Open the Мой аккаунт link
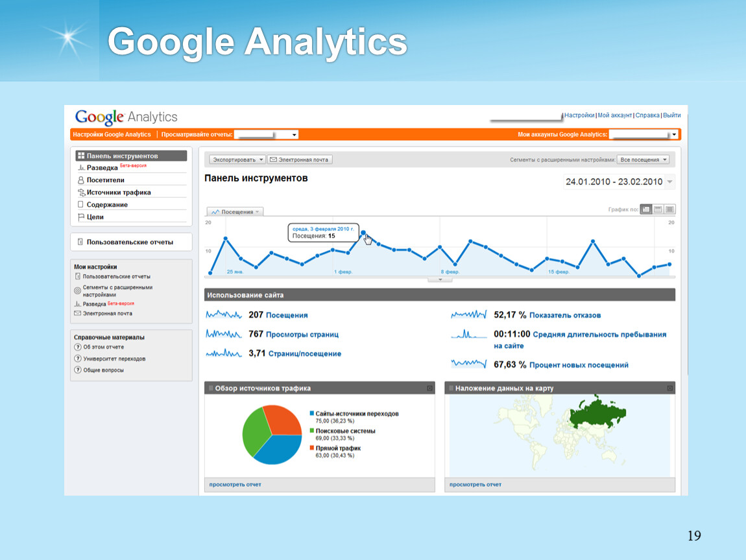 click(x=615, y=115)
